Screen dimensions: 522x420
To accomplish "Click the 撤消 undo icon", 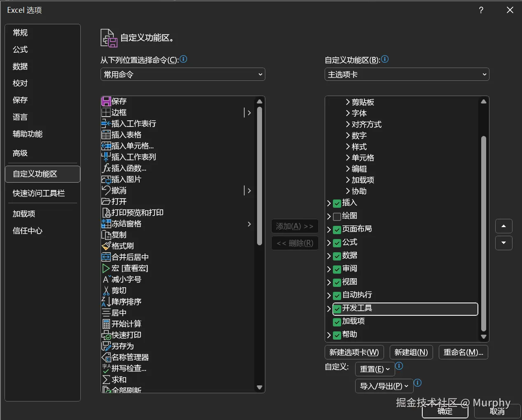I will pos(106,190).
